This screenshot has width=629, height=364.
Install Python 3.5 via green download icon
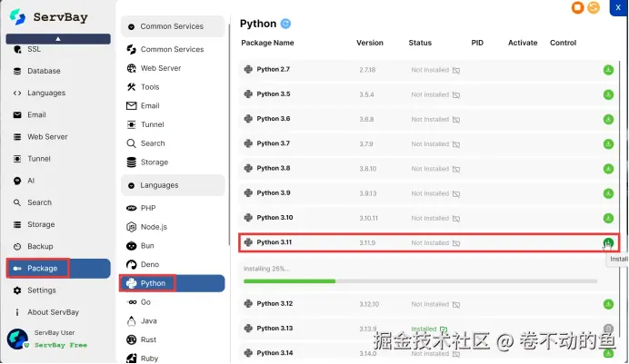608,94
